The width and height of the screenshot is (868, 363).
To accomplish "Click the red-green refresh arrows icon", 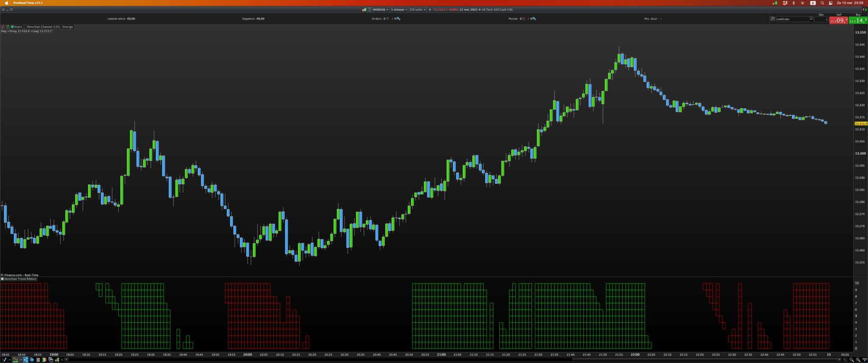I will pos(865,9).
